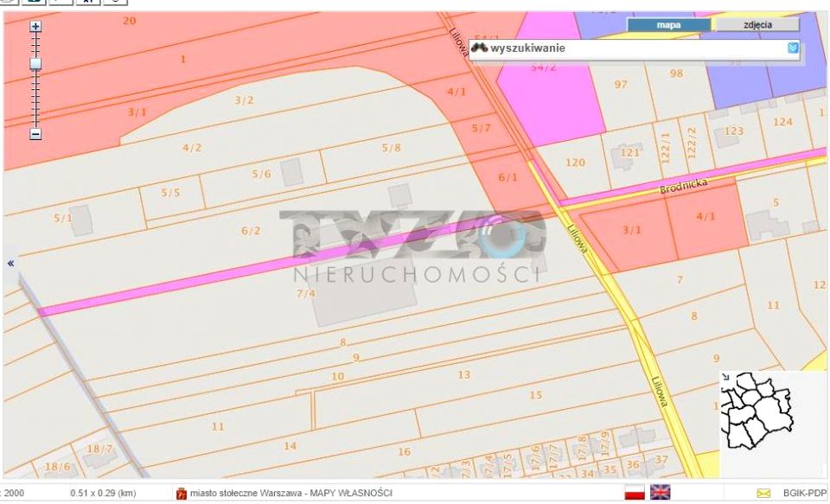
Task: Click the zoom level slider handle
Action: 35,64
